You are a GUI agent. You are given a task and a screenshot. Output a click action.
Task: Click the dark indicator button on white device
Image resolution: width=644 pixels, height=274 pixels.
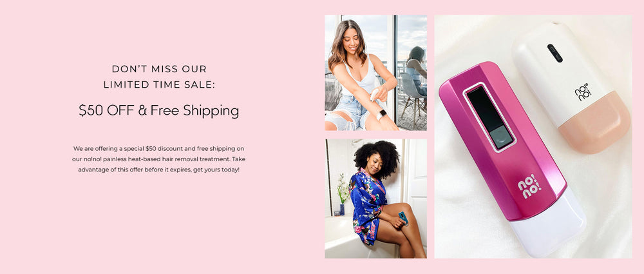click(555, 53)
